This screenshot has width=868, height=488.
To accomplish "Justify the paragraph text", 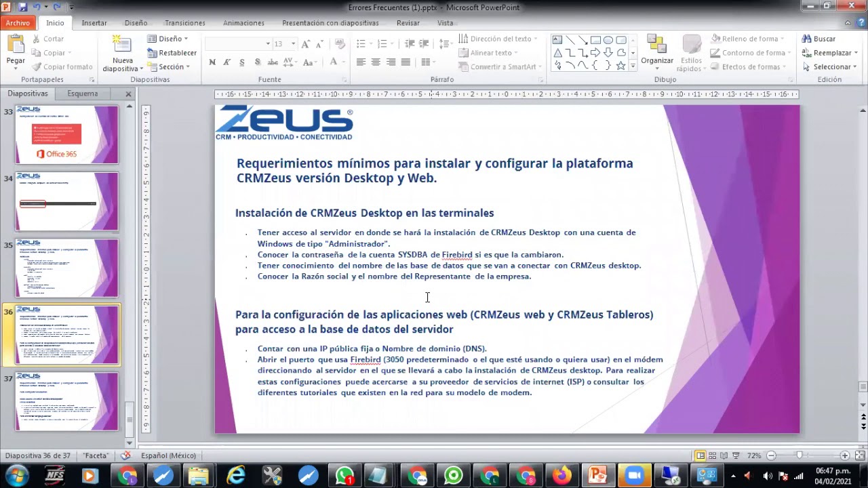I will click(x=406, y=62).
